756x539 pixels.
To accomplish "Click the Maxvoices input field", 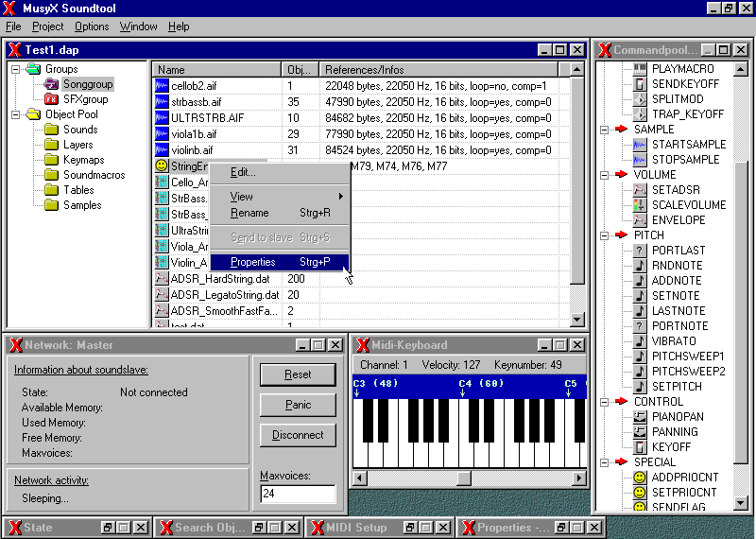I will point(298,494).
